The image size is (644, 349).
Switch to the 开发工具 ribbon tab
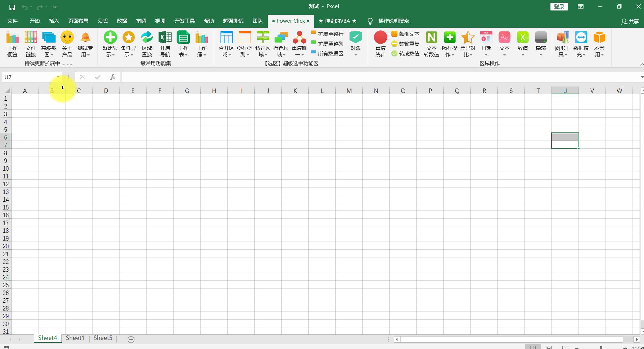pyautogui.click(x=184, y=21)
